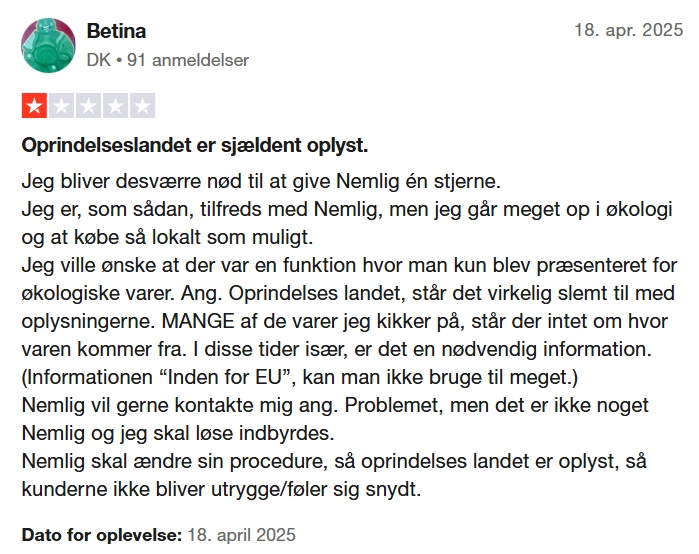Screen dimensions: 699x554
Task: Select the second grey rating star
Action: [x=62, y=106]
